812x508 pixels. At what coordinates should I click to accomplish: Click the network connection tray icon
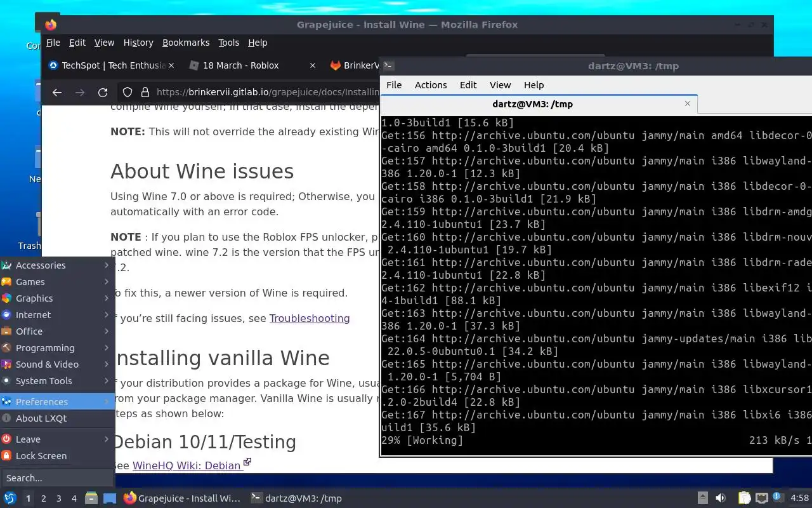762,498
